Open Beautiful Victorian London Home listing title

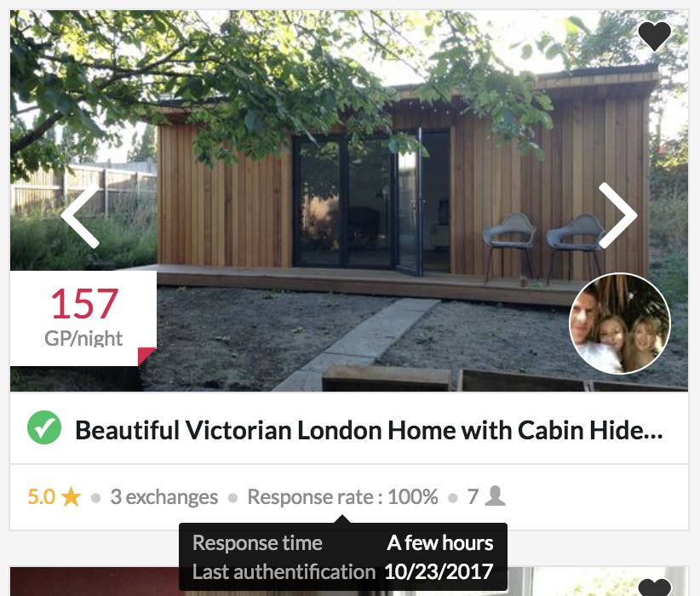point(369,430)
